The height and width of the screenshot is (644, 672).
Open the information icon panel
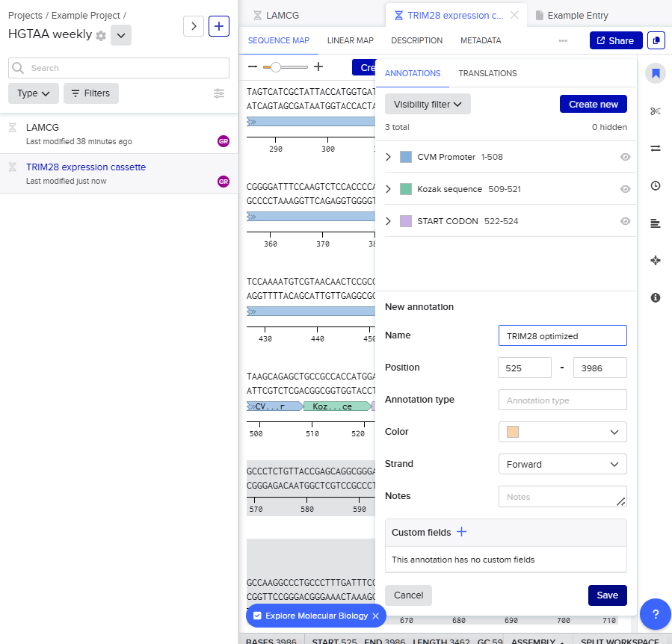coord(656,297)
